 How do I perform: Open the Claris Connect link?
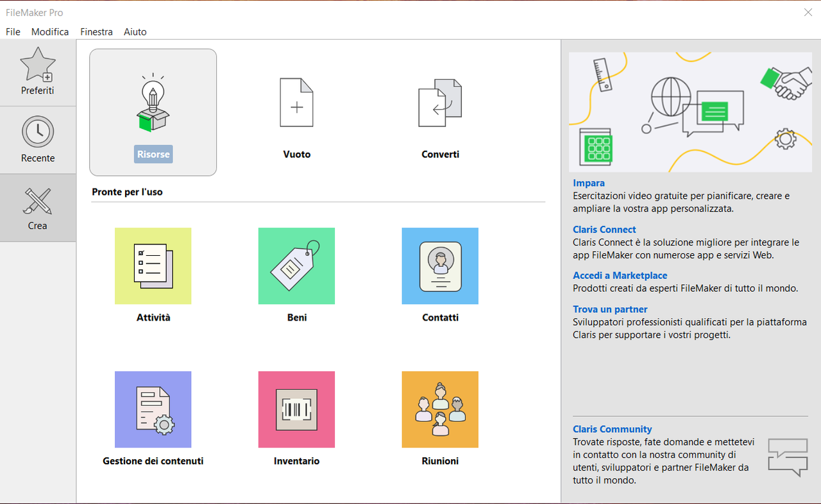click(604, 230)
